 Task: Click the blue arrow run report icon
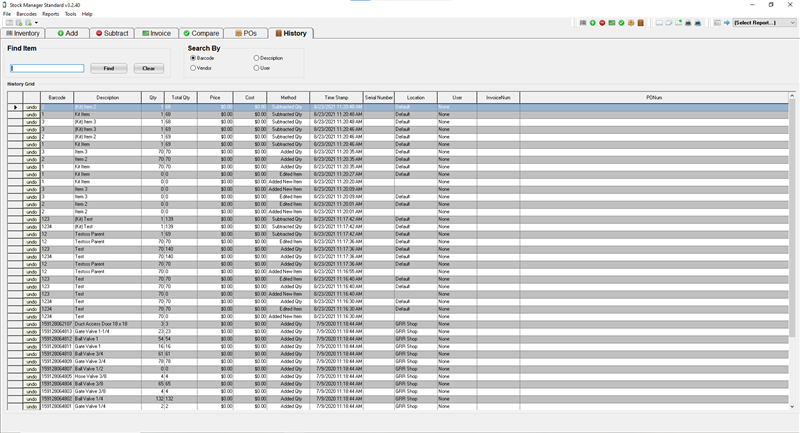click(x=727, y=23)
